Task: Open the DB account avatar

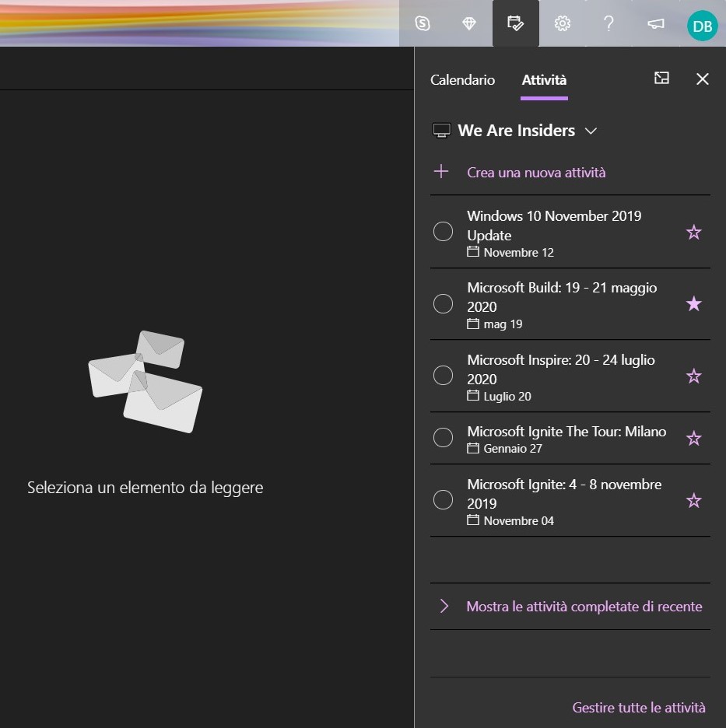Action: [x=703, y=26]
